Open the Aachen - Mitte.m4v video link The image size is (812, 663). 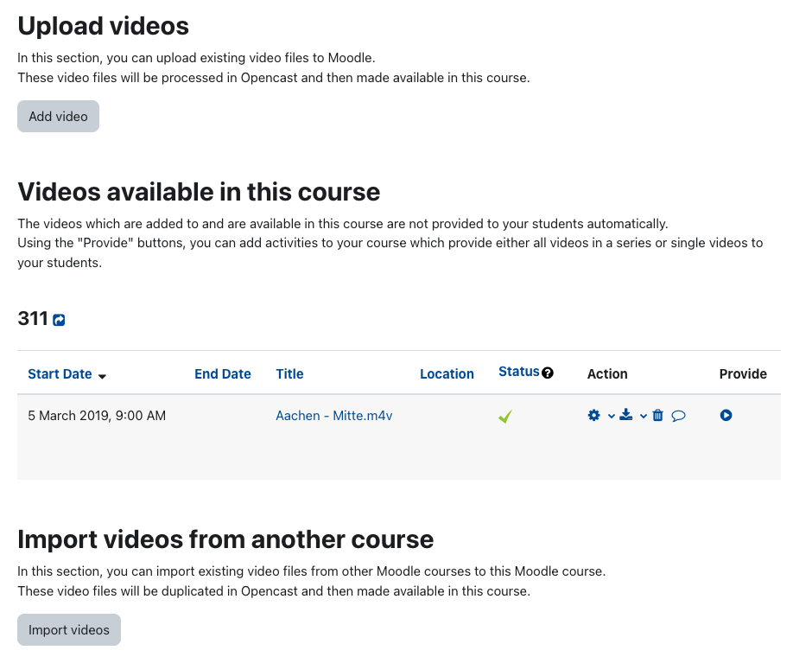click(x=333, y=416)
